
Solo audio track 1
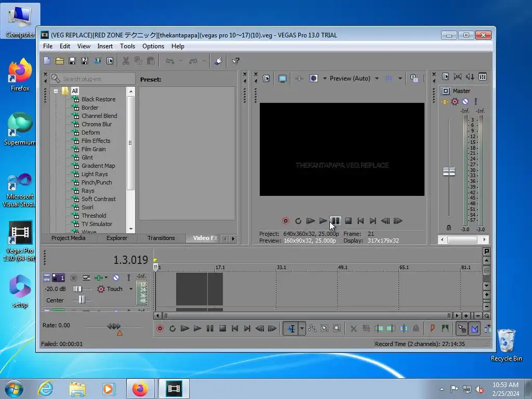tap(129, 278)
